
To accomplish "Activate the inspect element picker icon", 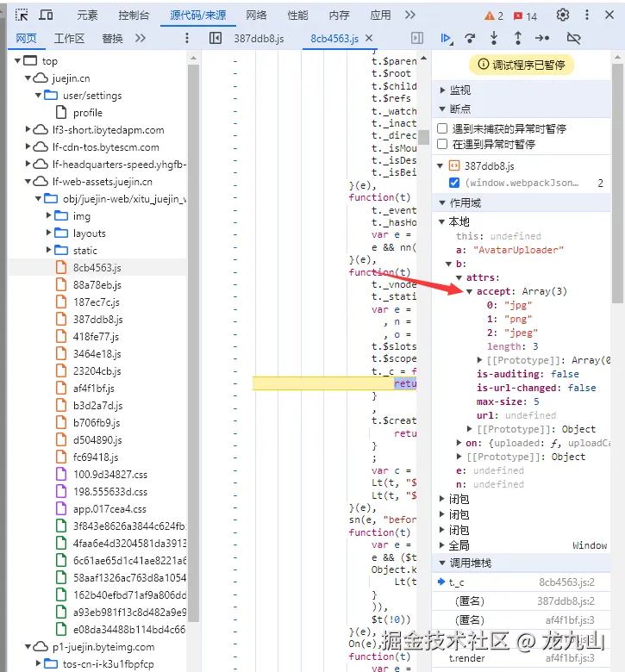I will [x=22, y=16].
